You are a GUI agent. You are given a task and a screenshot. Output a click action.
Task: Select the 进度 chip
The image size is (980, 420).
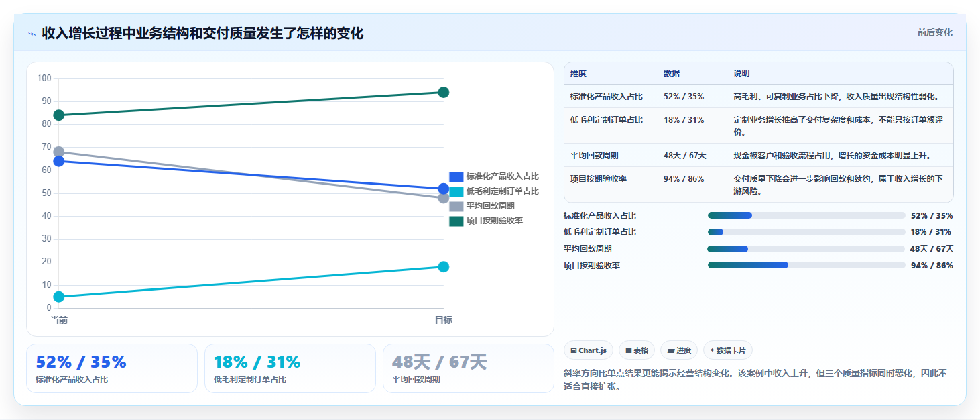pos(679,350)
